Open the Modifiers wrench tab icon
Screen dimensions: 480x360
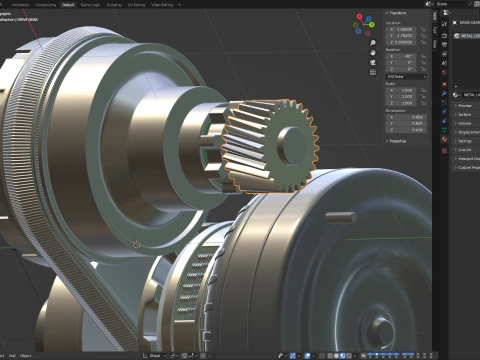[444, 93]
